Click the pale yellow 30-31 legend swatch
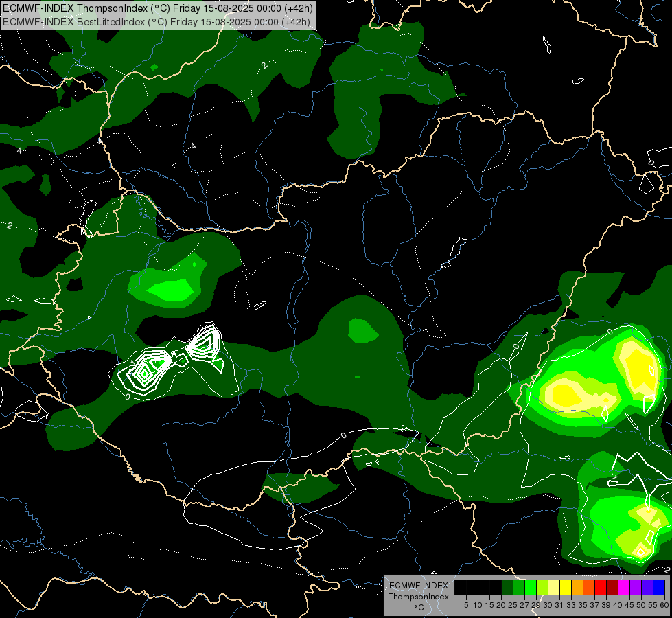This screenshot has height=618, width=672. (554, 587)
